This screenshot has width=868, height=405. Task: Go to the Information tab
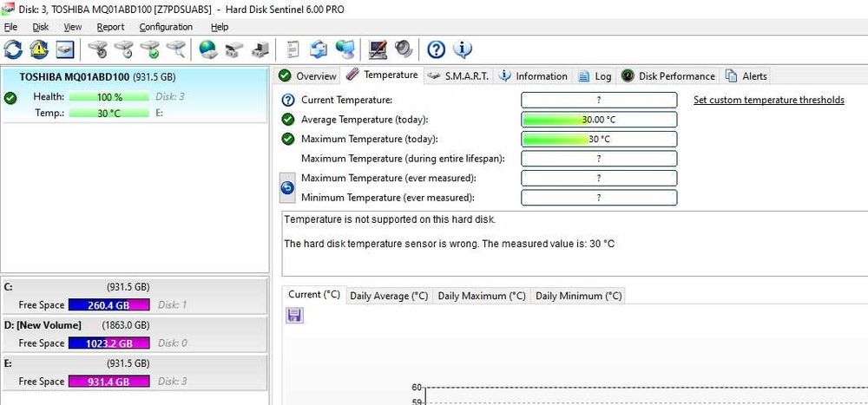(x=533, y=75)
